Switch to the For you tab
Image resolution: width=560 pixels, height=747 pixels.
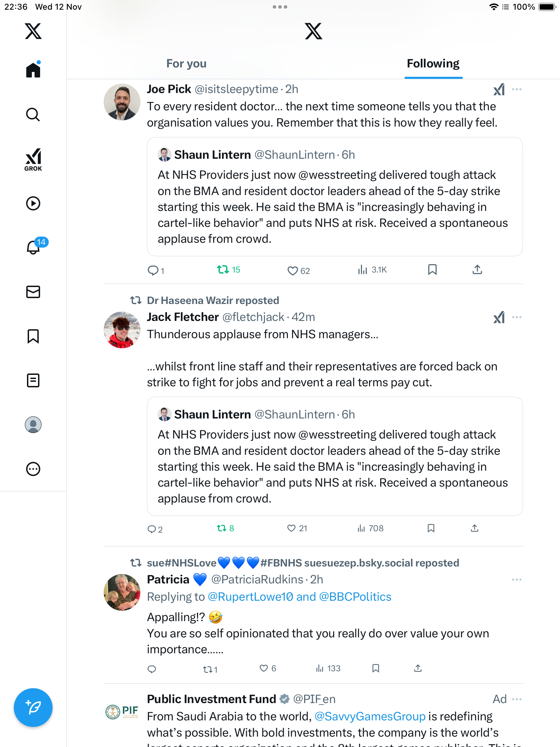point(186,64)
